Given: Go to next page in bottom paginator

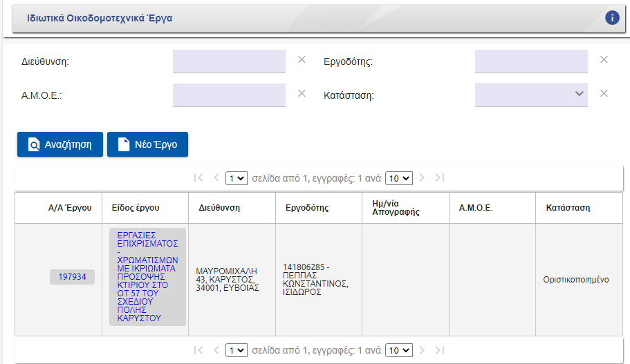Looking at the screenshot, I should click(x=423, y=349).
